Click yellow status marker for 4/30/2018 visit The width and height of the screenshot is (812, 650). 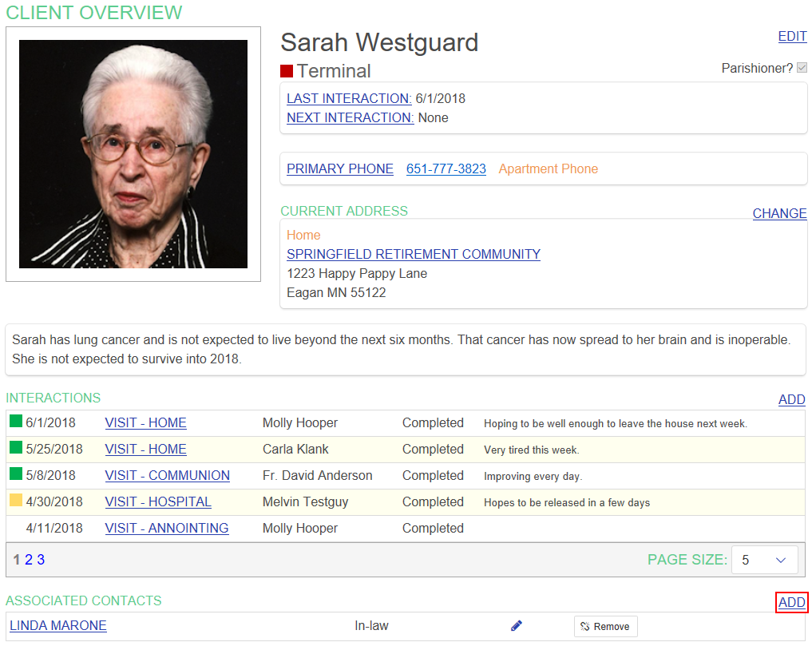(x=16, y=501)
